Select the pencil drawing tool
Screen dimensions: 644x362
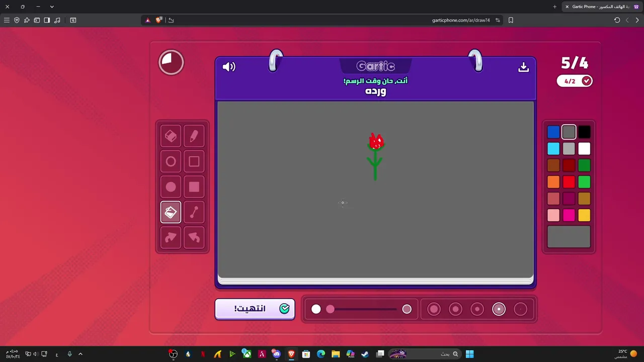click(x=194, y=136)
